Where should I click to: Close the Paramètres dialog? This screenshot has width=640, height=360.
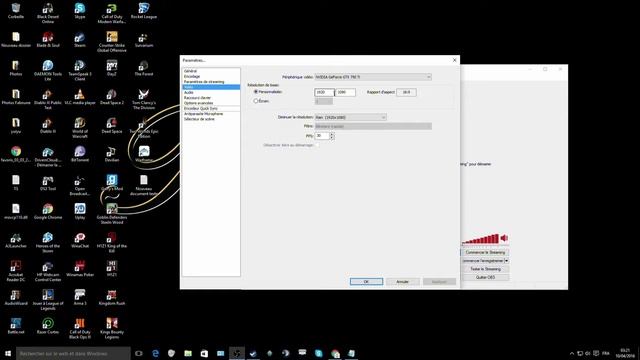tap(455, 60)
